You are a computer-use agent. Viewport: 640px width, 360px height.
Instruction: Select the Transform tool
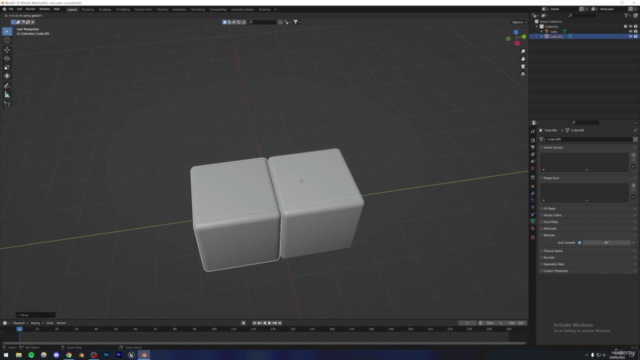(7, 76)
